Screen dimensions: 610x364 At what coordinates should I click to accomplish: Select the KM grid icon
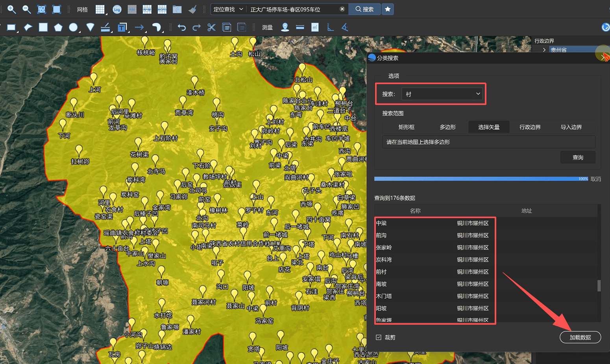[132, 9]
